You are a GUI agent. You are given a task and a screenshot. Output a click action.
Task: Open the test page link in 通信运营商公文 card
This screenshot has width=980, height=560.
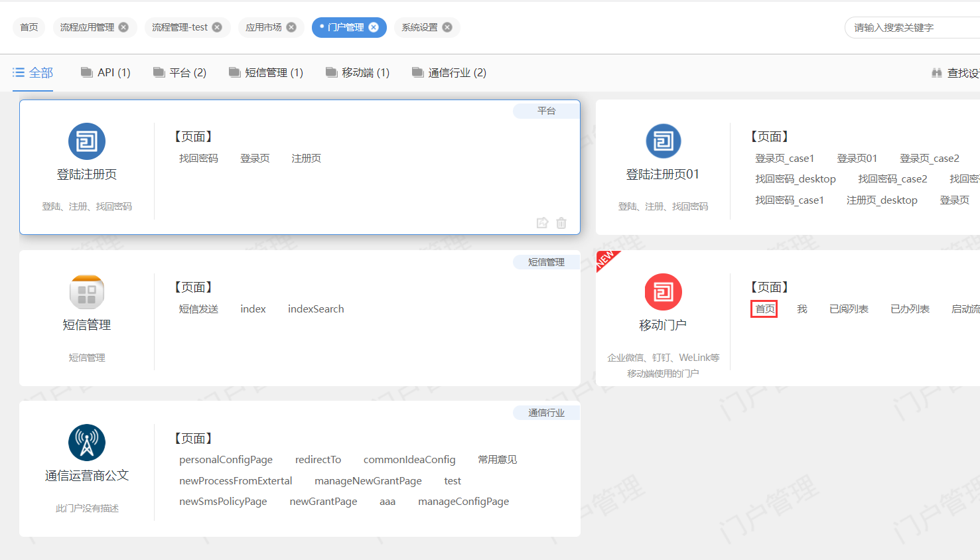pos(453,481)
